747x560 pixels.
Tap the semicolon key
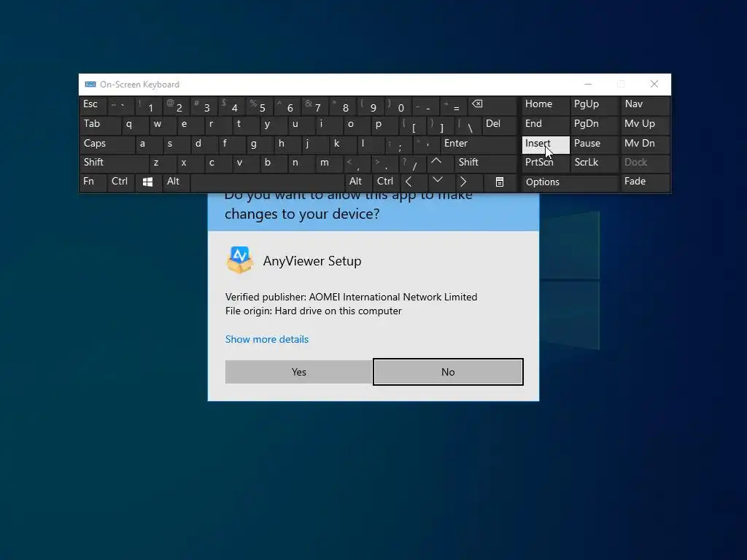point(398,144)
